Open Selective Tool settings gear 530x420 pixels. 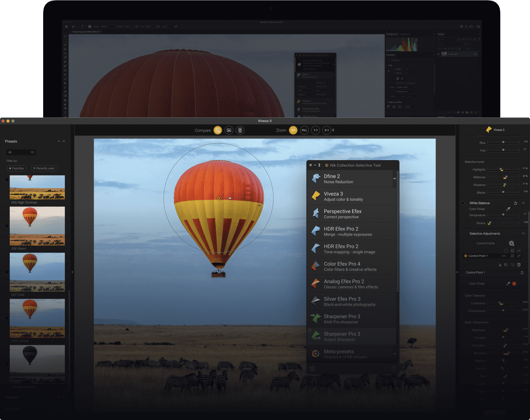pos(312,369)
